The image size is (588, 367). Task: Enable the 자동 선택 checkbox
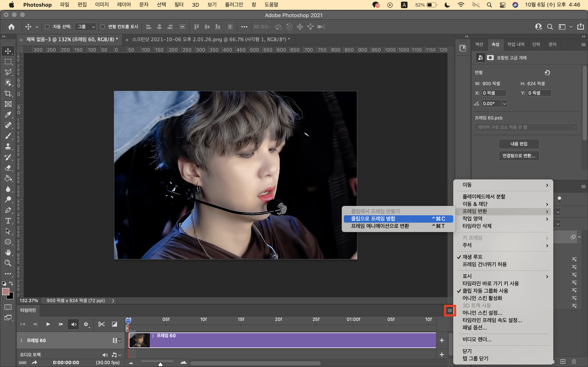[47, 27]
